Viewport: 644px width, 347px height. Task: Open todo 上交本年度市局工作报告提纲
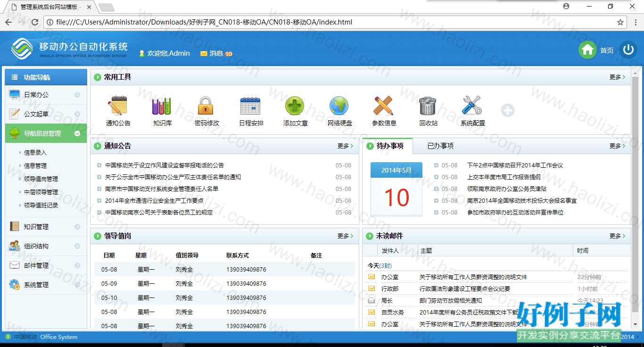pos(504,177)
